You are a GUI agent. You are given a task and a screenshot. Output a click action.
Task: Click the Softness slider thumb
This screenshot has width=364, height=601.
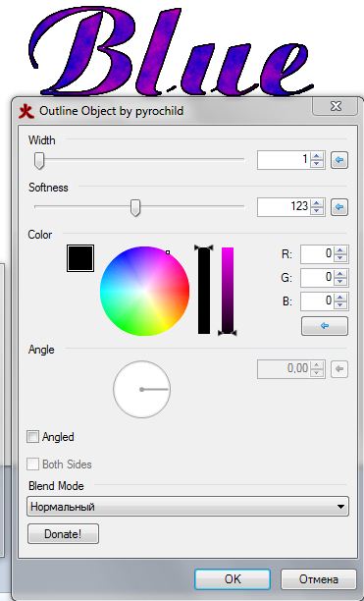tap(135, 207)
